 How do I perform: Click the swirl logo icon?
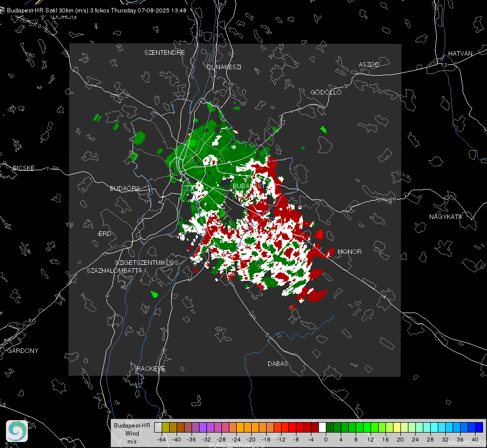17,431
